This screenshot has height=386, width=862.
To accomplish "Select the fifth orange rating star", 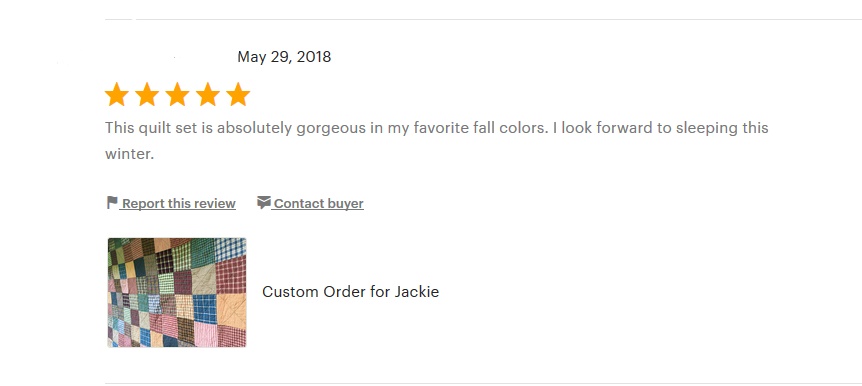I will pyautogui.click(x=238, y=95).
